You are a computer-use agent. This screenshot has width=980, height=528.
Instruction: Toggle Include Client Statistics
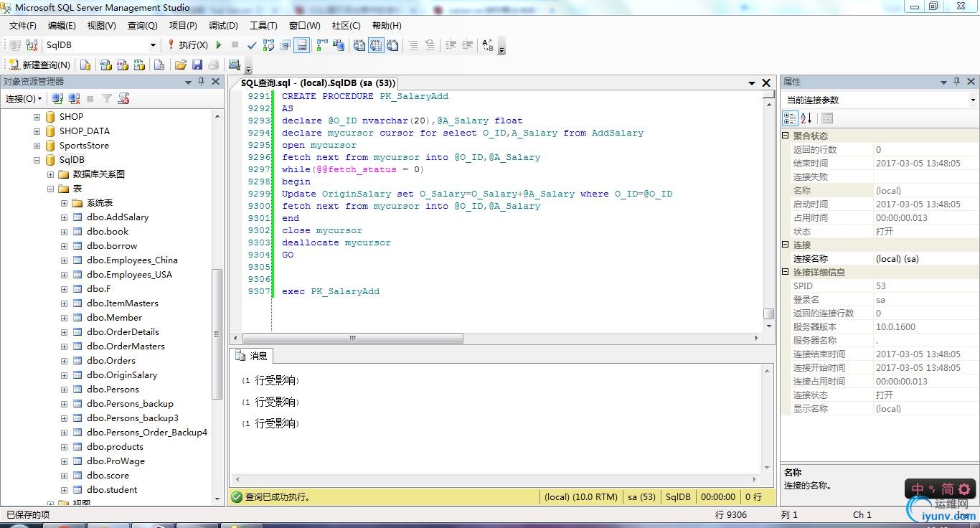pos(337,44)
